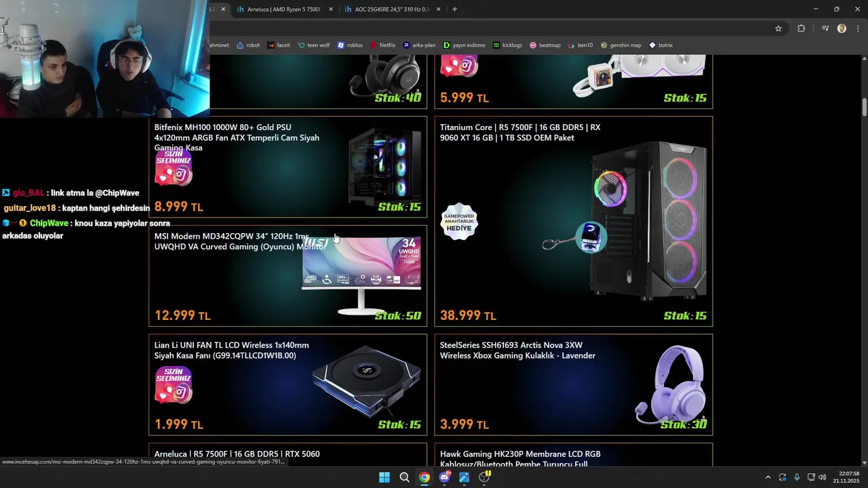The height and width of the screenshot is (488, 868).
Task: Open the OBS Studio taskbar icon
Action: click(x=484, y=477)
